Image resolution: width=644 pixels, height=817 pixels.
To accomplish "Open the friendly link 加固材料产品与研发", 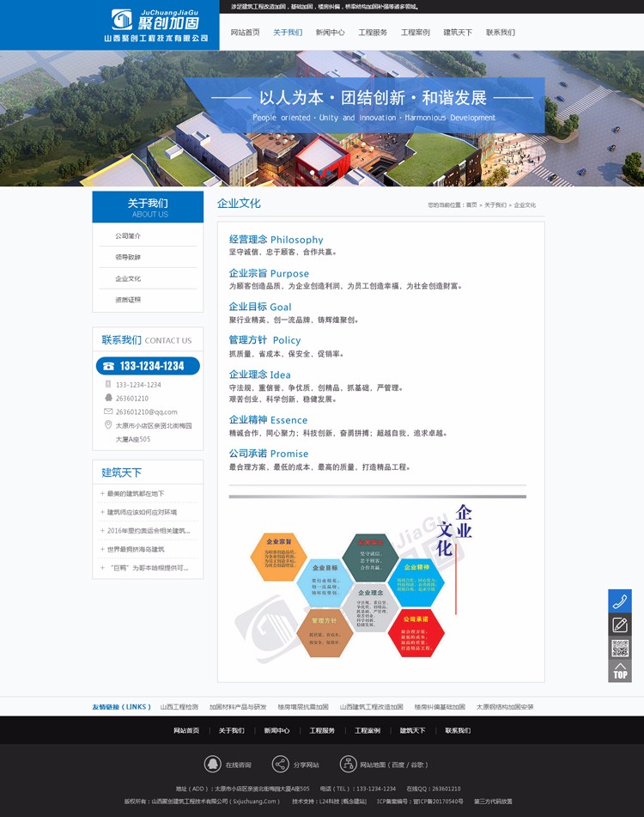I will (x=238, y=707).
